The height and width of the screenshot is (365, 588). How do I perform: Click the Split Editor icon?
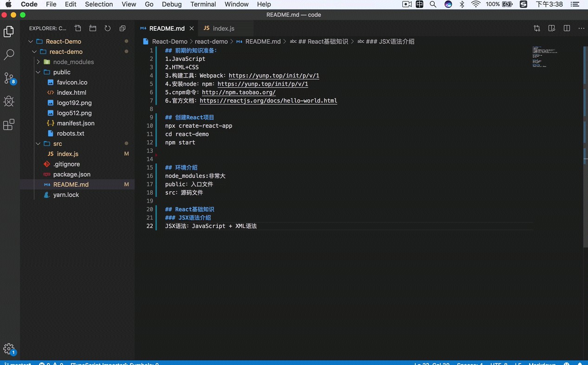click(567, 28)
